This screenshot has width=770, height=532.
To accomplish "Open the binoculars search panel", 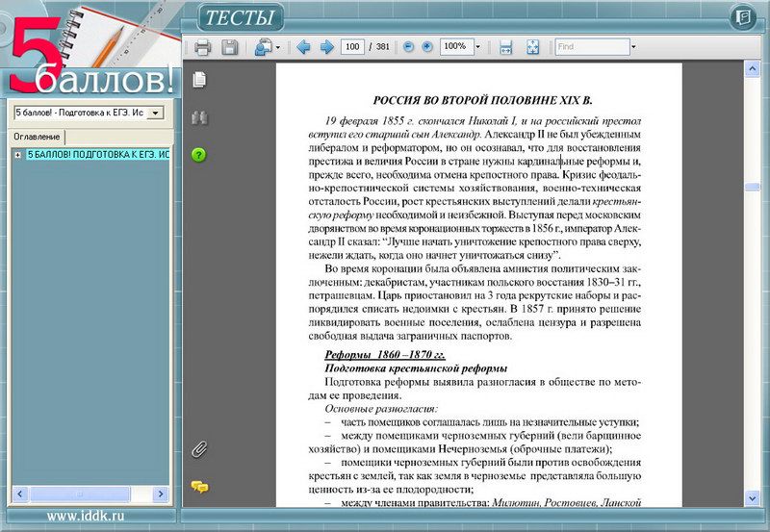I will click(199, 117).
